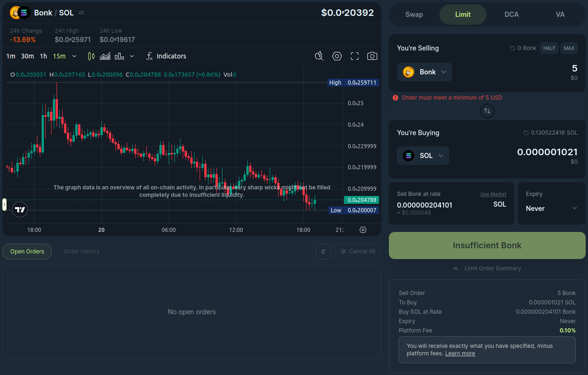
Task: Switch to the VA tab
Action: (x=560, y=14)
